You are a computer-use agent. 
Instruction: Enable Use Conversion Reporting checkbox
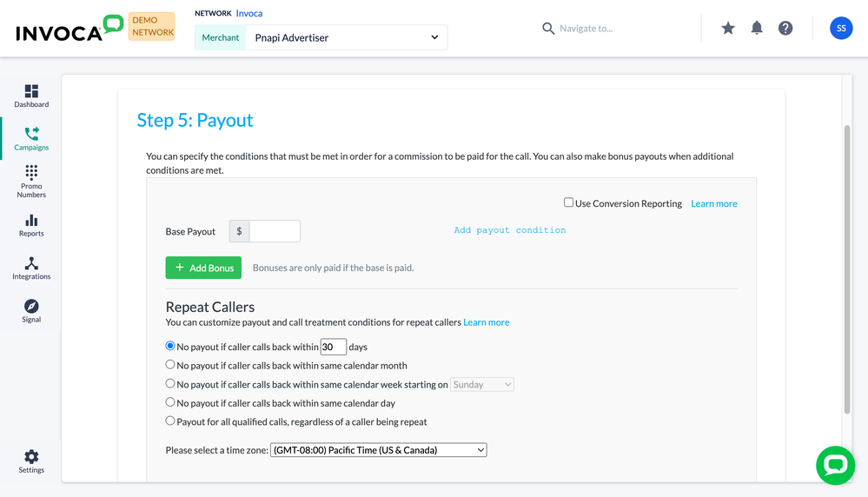pos(568,202)
